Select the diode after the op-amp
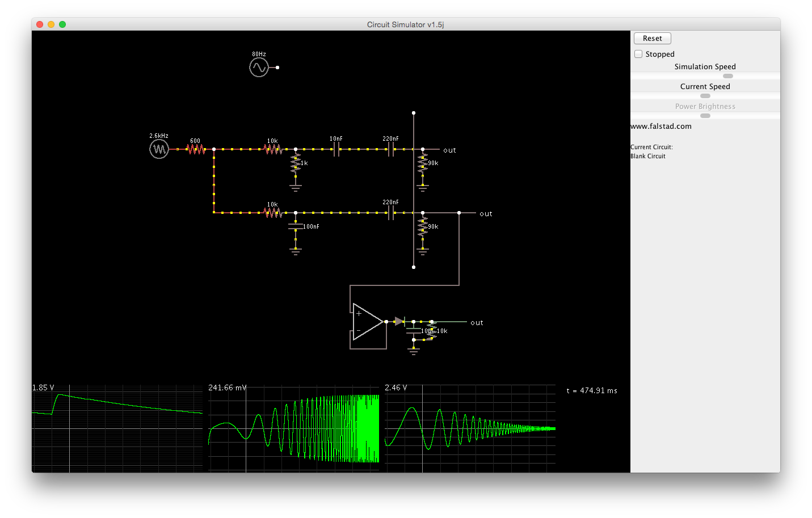Image resolution: width=812 pixels, height=518 pixels. click(x=399, y=322)
